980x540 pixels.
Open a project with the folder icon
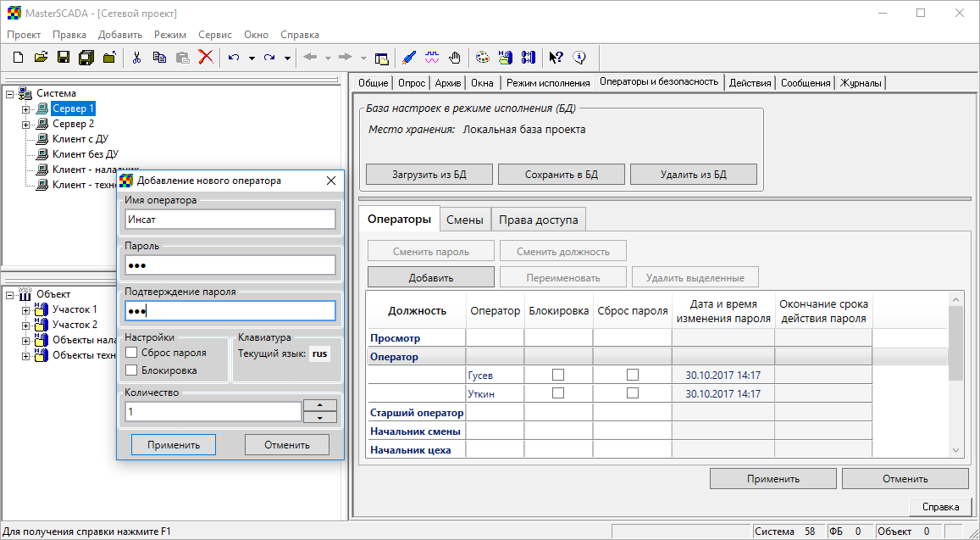tap(42, 58)
